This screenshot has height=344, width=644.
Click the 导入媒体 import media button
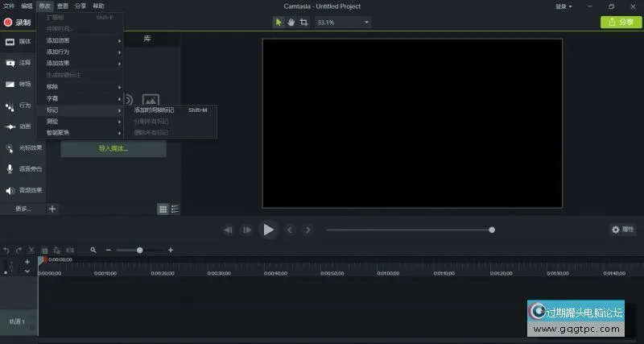click(113, 148)
